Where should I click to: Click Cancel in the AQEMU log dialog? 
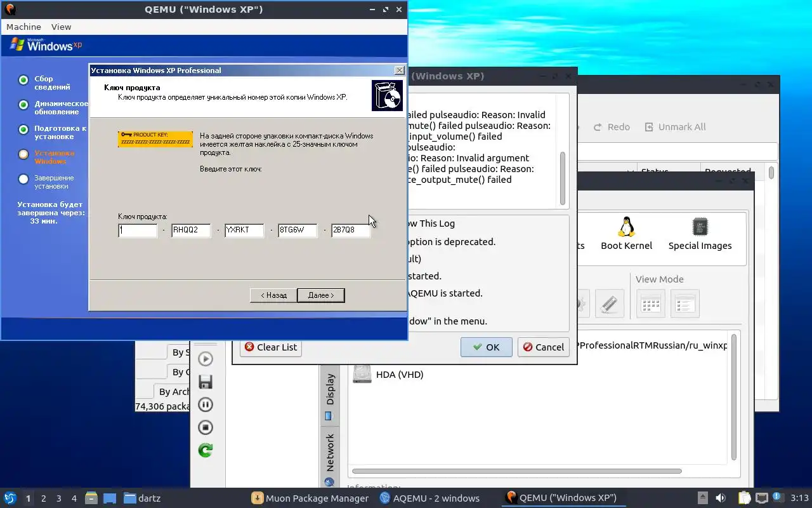coord(543,347)
